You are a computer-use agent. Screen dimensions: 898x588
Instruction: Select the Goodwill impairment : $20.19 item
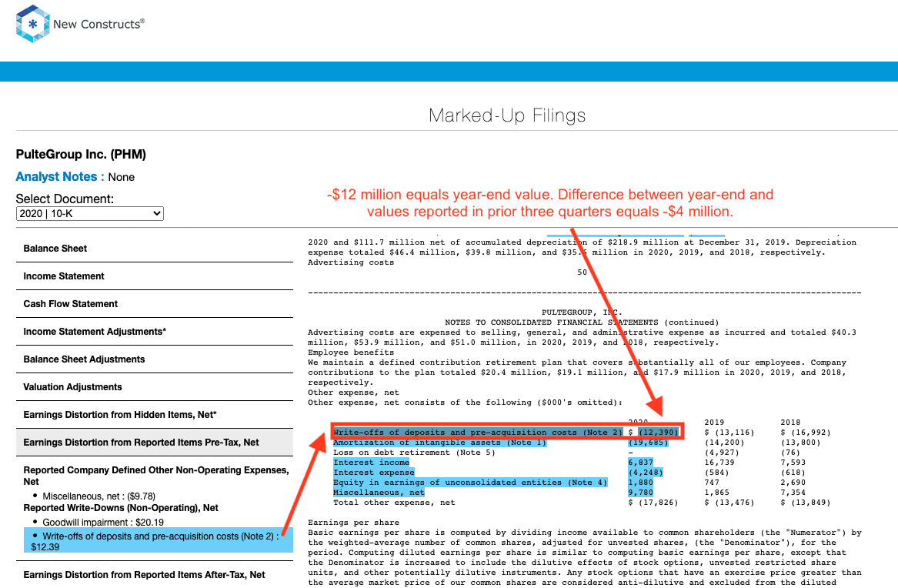(103, 522)
